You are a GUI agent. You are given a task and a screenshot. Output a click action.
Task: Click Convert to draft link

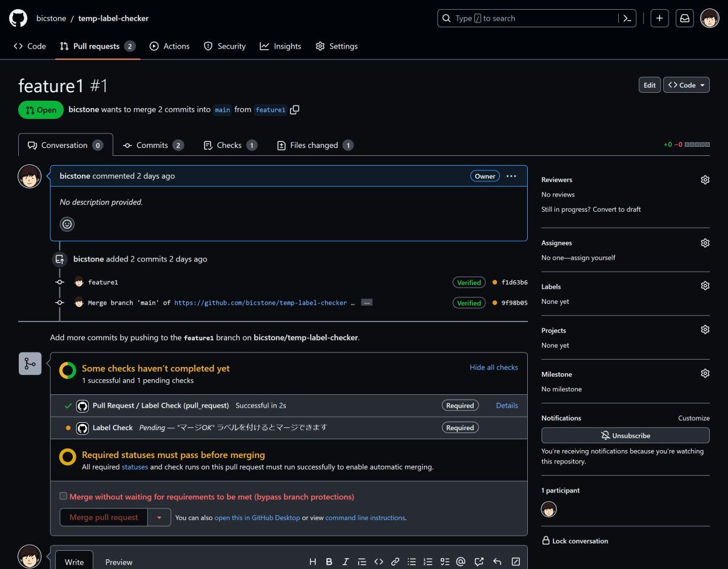coord(618,209)
